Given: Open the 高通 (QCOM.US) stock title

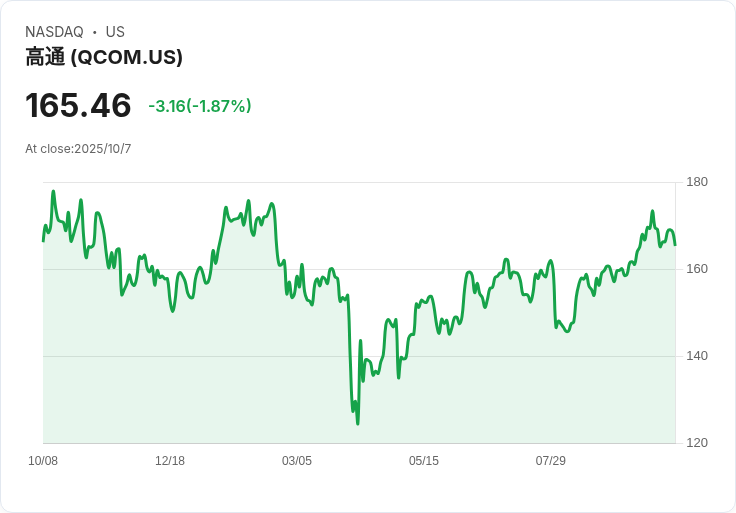Looking at the screenshot, I should pyautogui.click(x=104, y=57).
